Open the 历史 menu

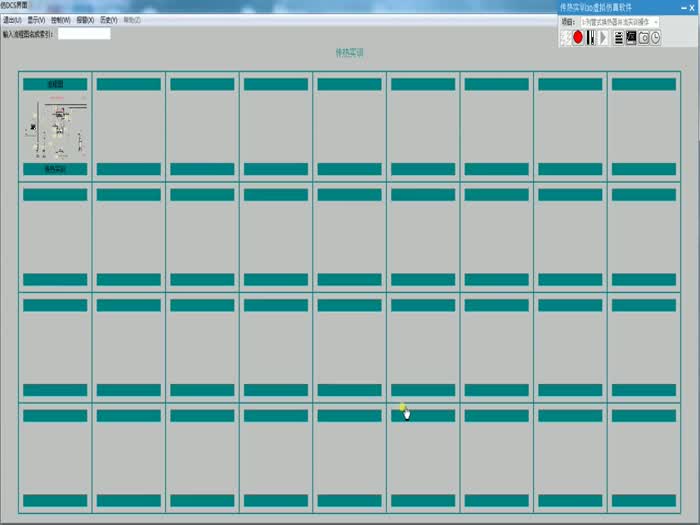click(108, 20)
